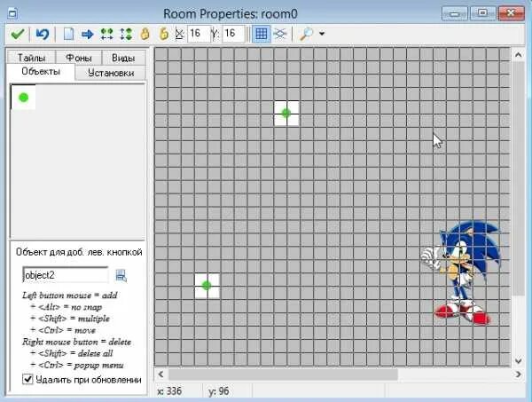Sort instances by Y coordinate
The height and width of the screenshot is (402, 532).
point(126,34)
